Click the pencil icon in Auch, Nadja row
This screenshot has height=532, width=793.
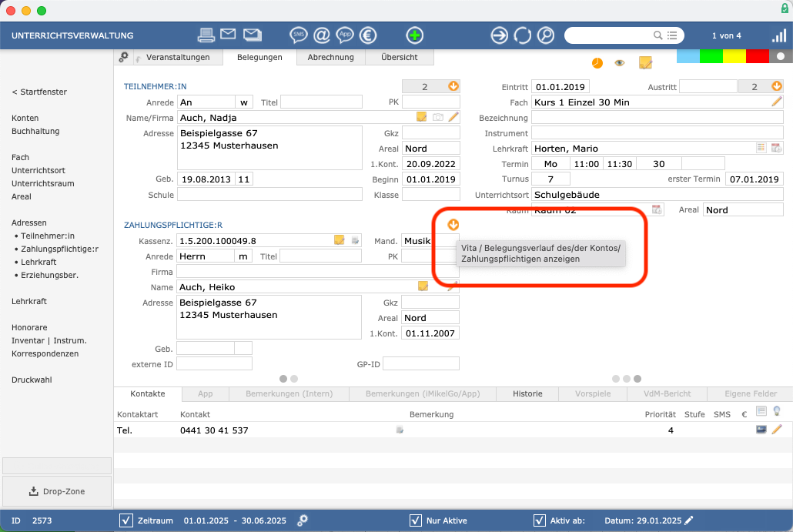point(453,117)
